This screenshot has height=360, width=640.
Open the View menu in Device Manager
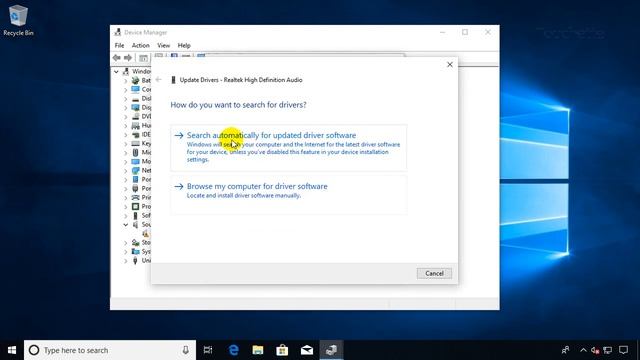[163, 45]
